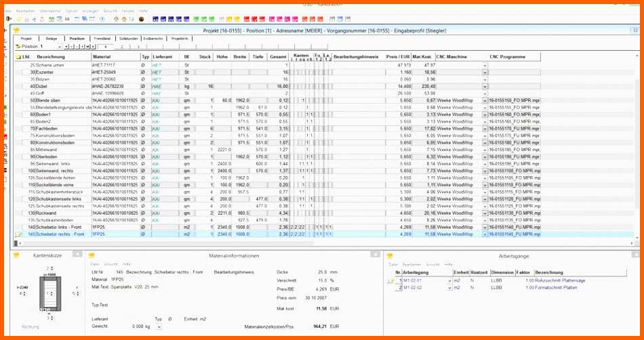This screenshot has width=644, height=340.
Task: Adjust the bottom edge spinner in Kantenskizze
Action: point(50,318)
